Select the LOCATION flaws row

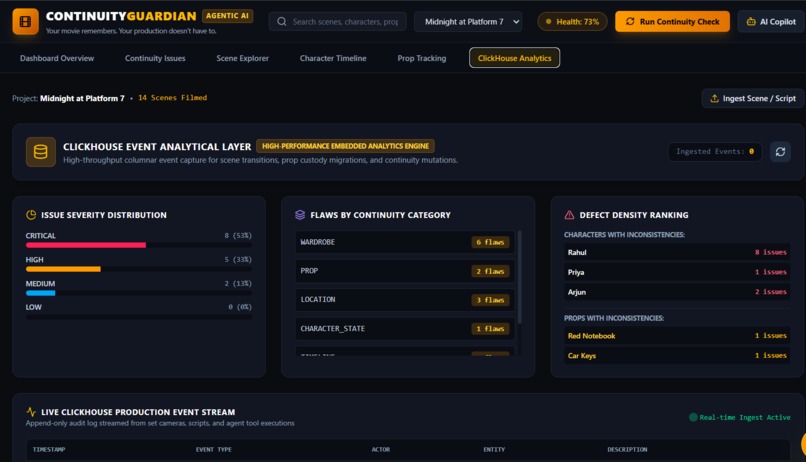coord(405,300)
